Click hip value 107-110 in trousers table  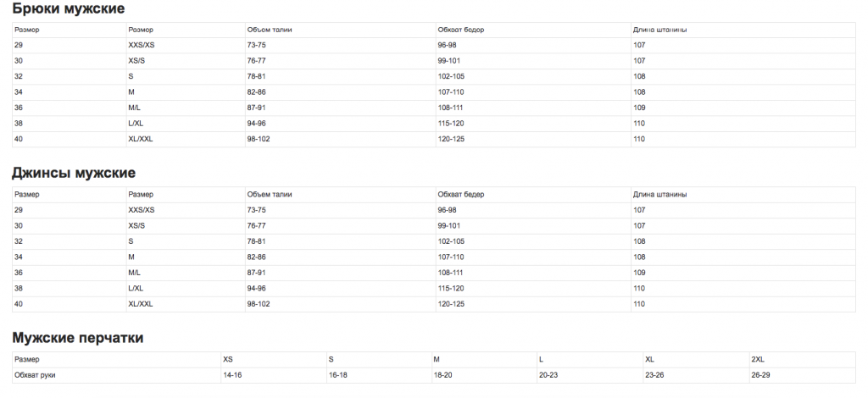[x=451, y=92]
